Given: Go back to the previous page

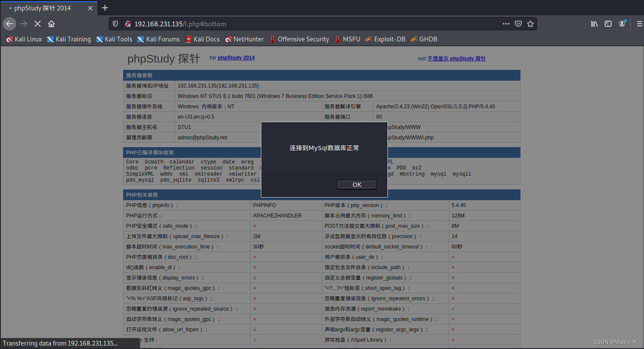Looking at the screenshot, I should point(10,24).
